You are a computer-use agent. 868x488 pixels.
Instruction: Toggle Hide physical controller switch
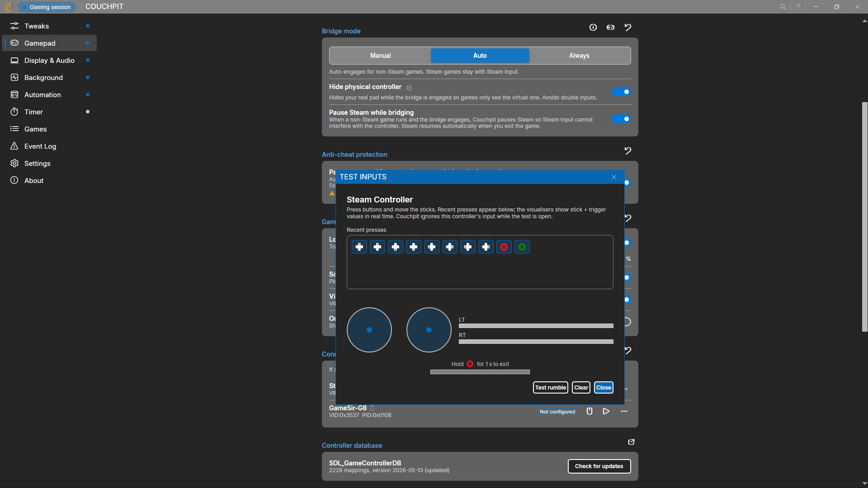click(621, 92)
